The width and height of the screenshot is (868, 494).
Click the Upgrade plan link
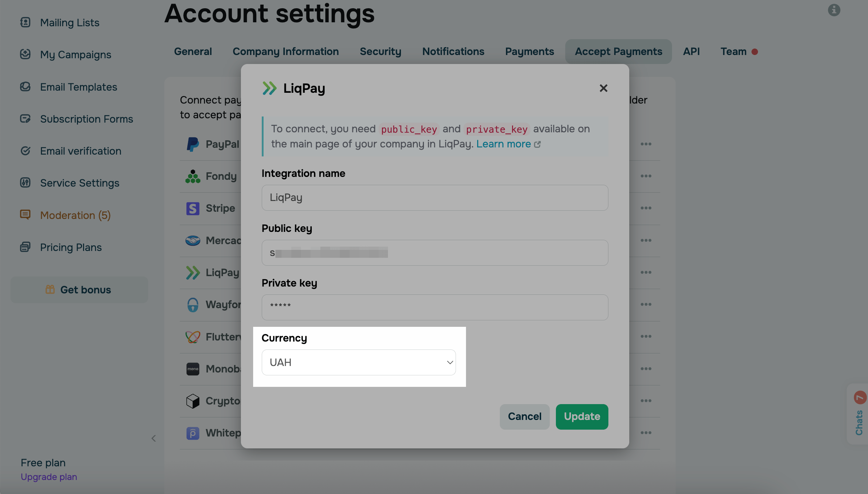click(49, 477)
